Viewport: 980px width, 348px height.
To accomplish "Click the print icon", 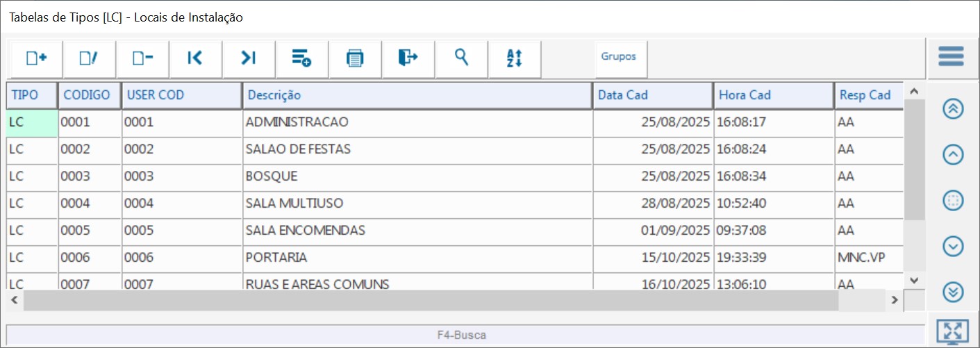I will point(355,58).
